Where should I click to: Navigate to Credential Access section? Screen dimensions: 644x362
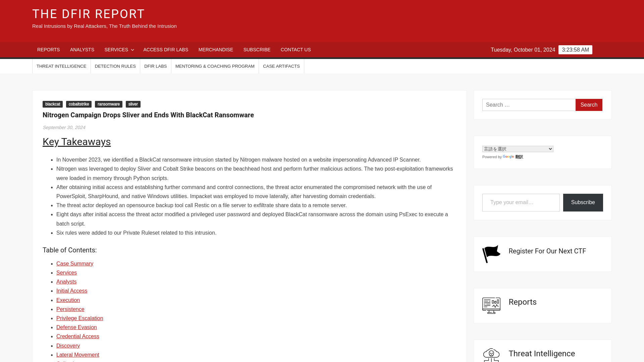pyautogui.click(x=77, y=337)
